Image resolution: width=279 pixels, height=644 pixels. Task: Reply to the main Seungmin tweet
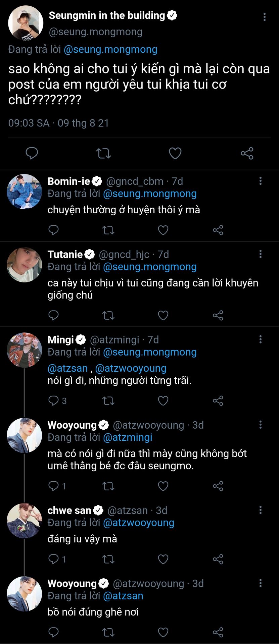[x=32, y=153]
